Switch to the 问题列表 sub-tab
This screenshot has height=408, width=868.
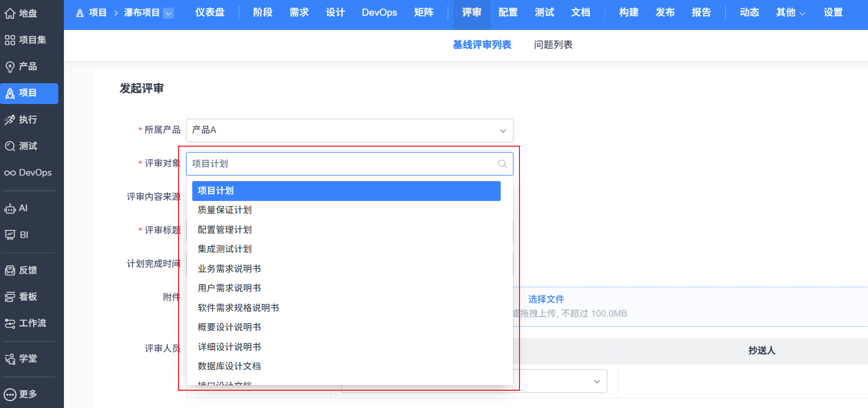tap(553, 45)
